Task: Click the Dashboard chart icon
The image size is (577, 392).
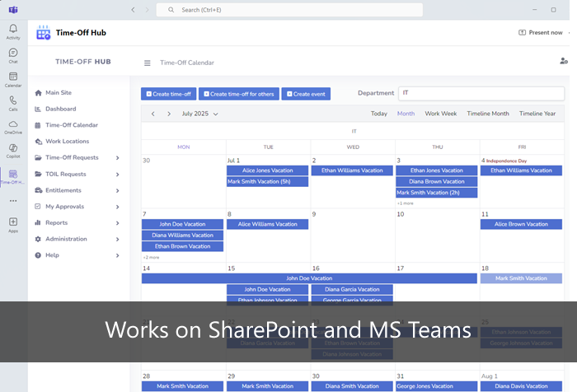Action: (38, 109)
